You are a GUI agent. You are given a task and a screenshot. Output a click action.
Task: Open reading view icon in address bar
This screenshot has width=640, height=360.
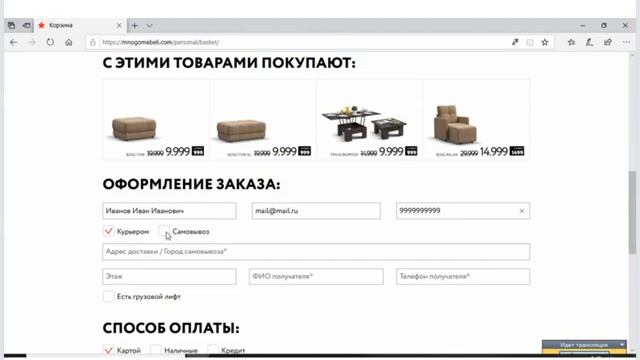tap(530, 42)
